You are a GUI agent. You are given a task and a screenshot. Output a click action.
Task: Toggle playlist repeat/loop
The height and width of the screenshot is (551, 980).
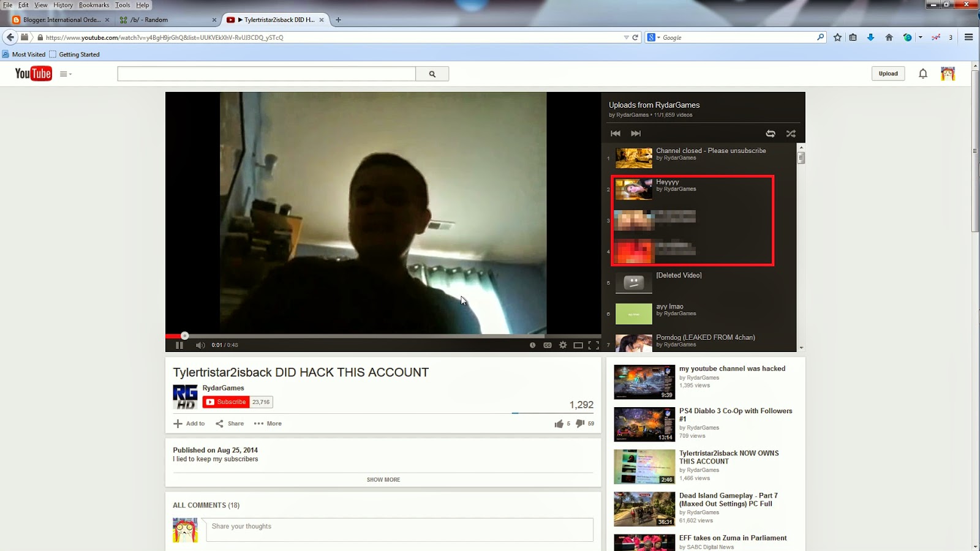pos(771,133)
